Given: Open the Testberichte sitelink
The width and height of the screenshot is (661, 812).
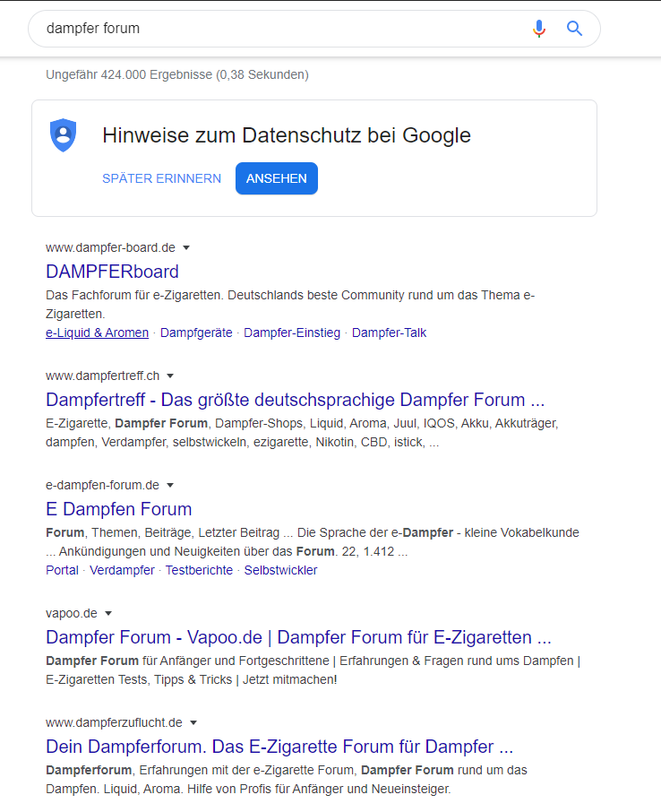Looking at the screenshot, I should 199,570.
